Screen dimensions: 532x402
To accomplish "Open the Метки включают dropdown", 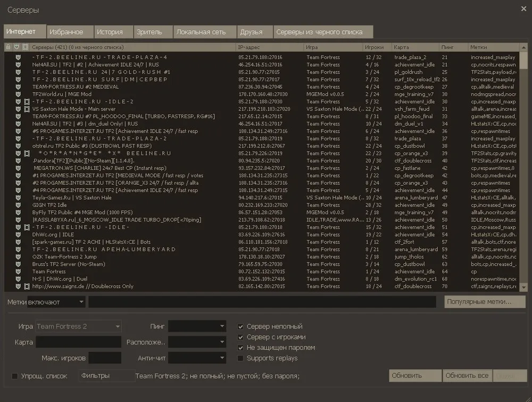I will tap(56, 302).
